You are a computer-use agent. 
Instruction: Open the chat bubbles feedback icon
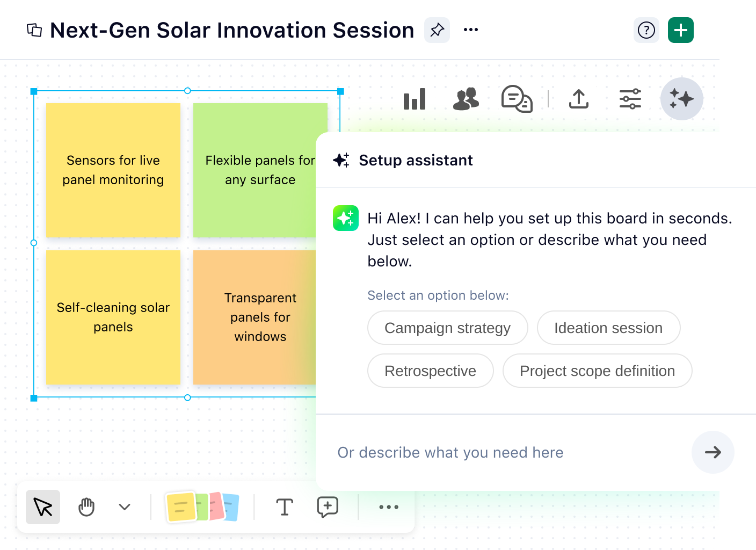pyautogui.click(x=517, y=98)
